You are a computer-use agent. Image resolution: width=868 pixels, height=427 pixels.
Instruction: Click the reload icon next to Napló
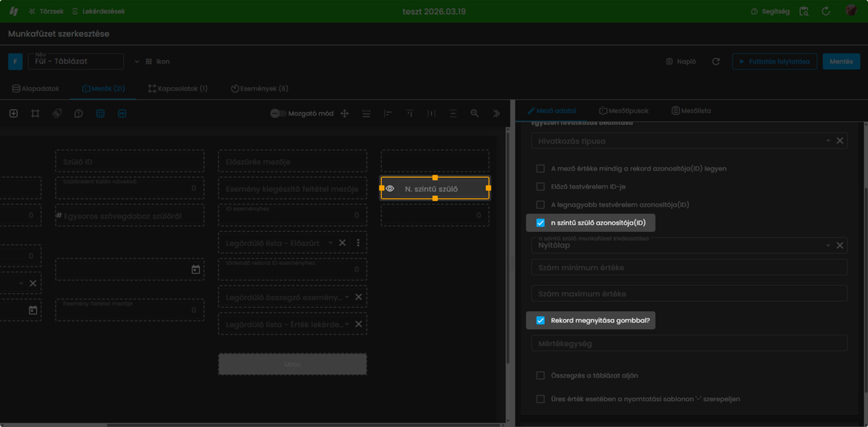point(716,61)
